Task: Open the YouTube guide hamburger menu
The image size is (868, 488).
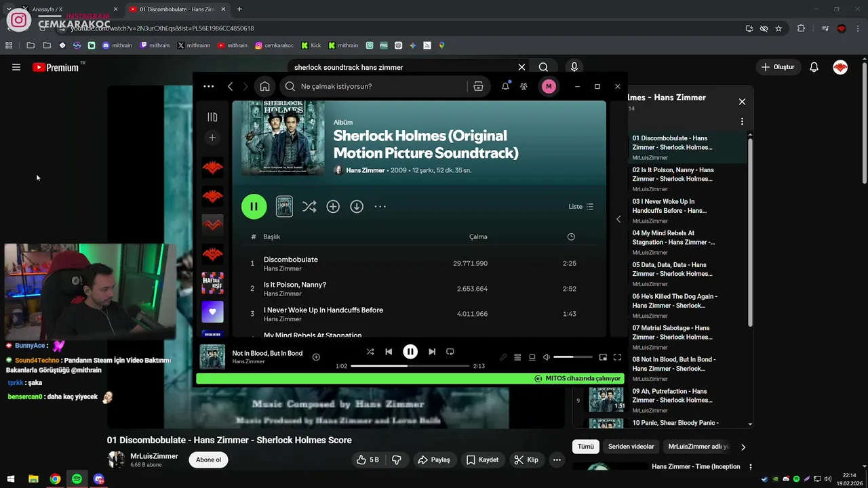Action: 16,67
